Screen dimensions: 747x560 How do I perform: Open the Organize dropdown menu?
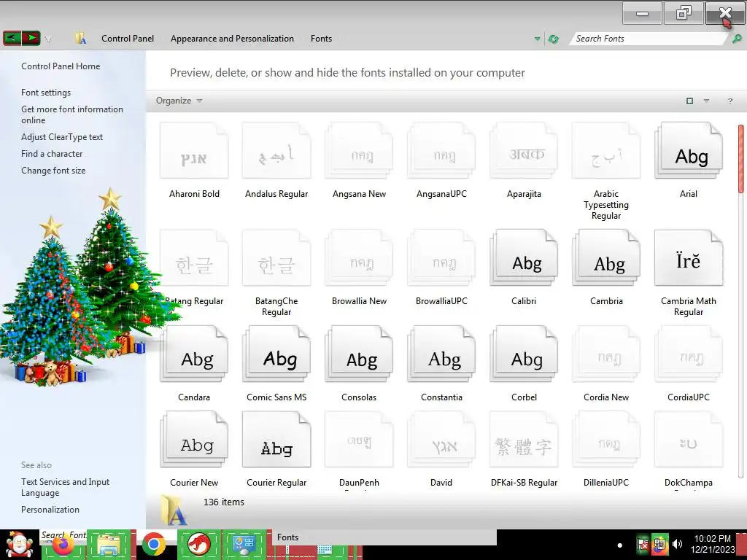pyautogui.click(x=179, y=101)
